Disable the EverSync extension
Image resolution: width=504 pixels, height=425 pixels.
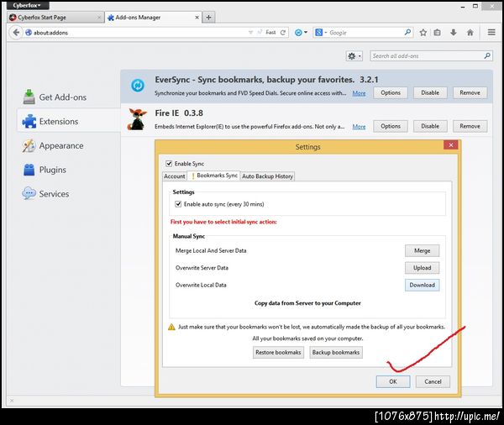pyautogui.click(x=430, y=93)
